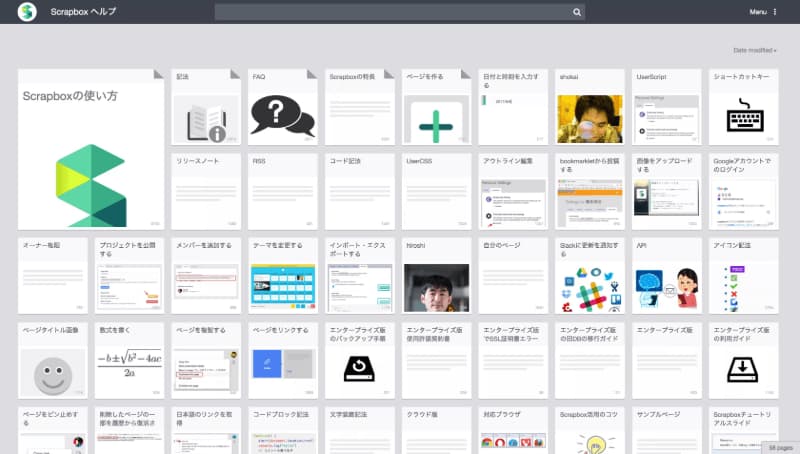This screenshot has width=800, height=454.
Task: Click the Scrapbox ヘルプ project title
Action: click(x=83, y=12)
